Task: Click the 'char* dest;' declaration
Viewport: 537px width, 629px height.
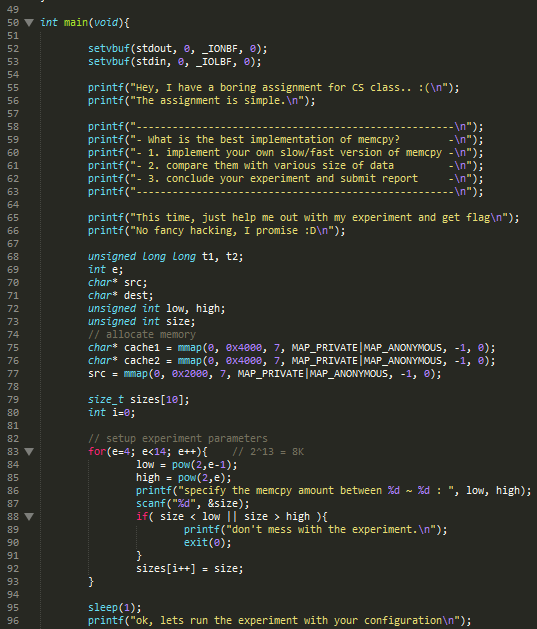Action: (121, 296)
